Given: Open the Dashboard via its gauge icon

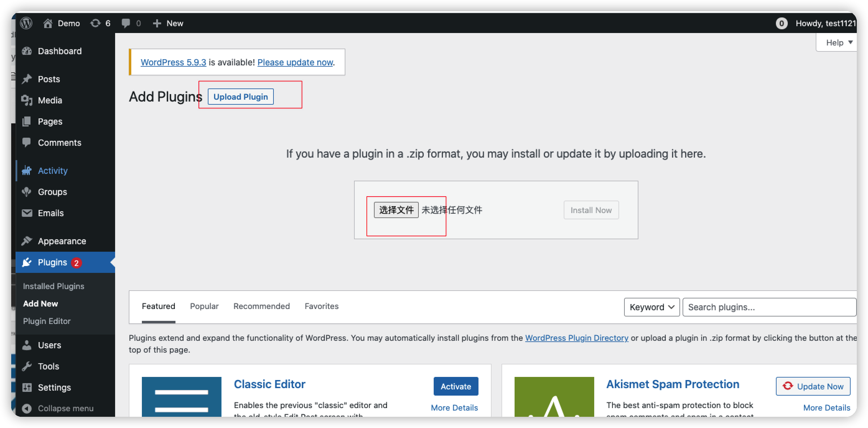Looking at the screenshot, I should click(27, 51).
